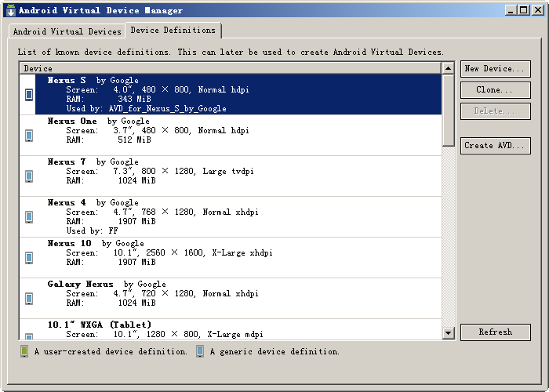Screen dimensions: 549x392
Task: Click the vertical scrollbar thumb
Action: (x=448, y=110)
